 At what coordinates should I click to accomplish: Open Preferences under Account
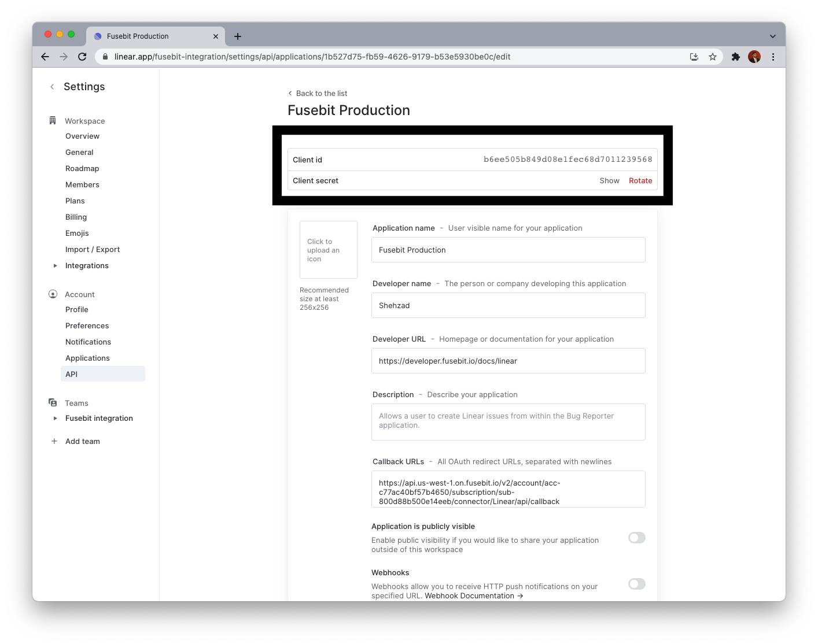pyautogui.click(x=87, y=326)
